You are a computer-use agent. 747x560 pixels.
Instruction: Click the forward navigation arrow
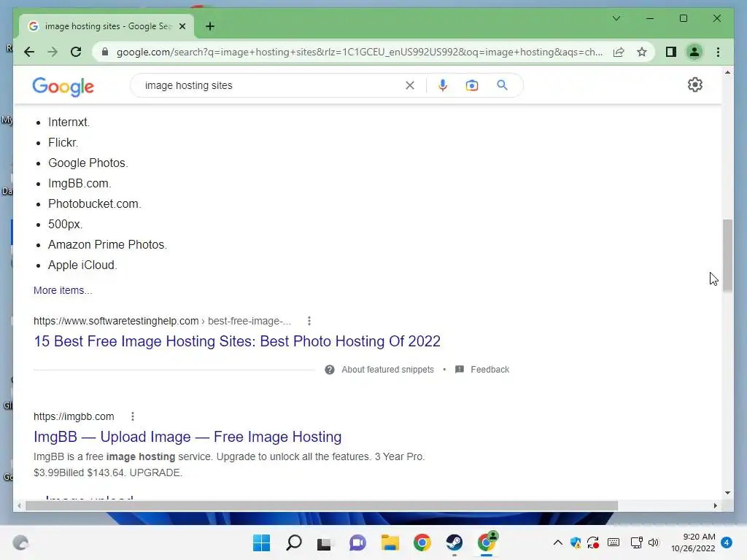tap(53, 52)
